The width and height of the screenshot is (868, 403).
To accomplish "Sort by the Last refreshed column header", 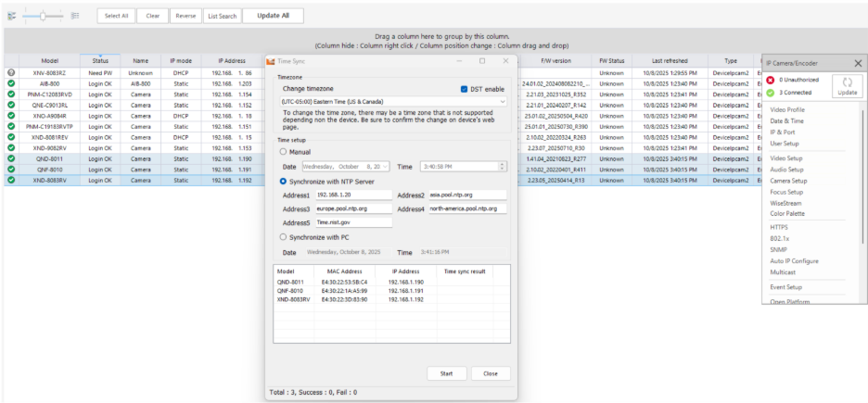I will (670, 61).
